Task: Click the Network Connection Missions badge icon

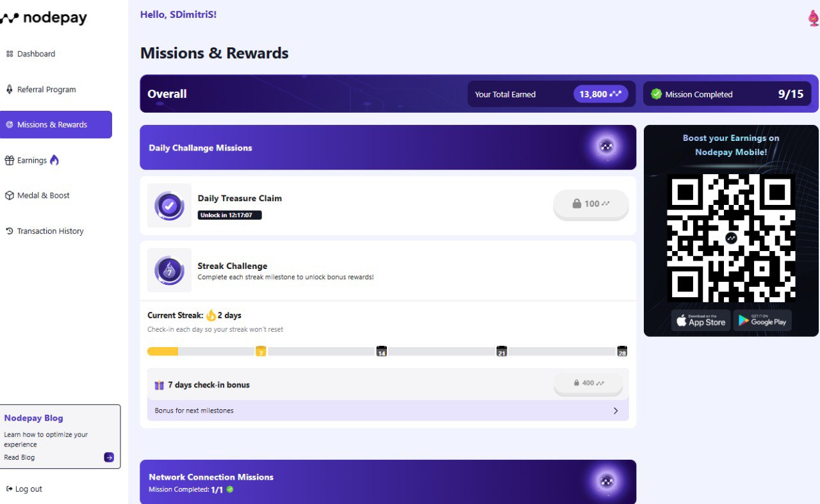Action: point(606,481)
